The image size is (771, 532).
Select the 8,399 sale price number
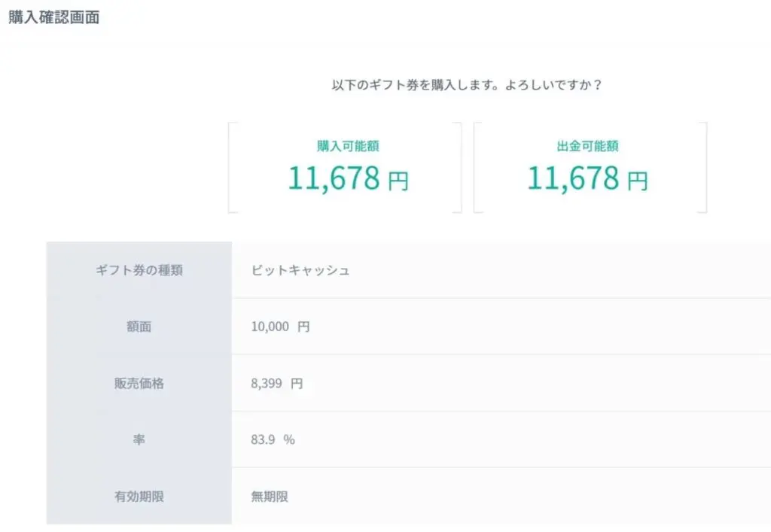[267, 383]
